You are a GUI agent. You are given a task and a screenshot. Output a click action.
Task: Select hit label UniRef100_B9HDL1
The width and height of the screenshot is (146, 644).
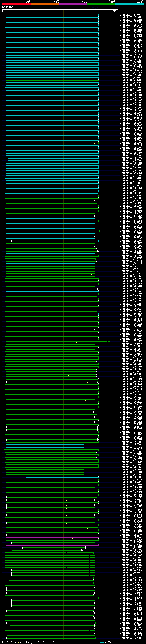(x=131, y=42)
